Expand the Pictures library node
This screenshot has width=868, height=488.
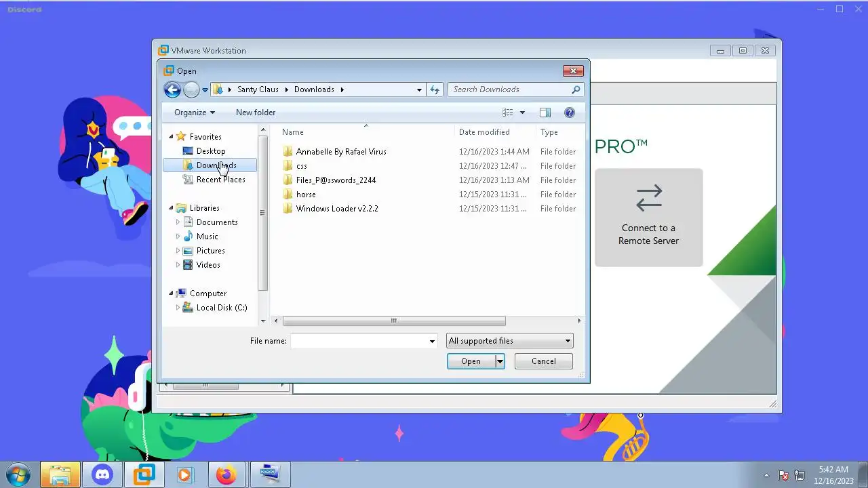pos(178,251)
